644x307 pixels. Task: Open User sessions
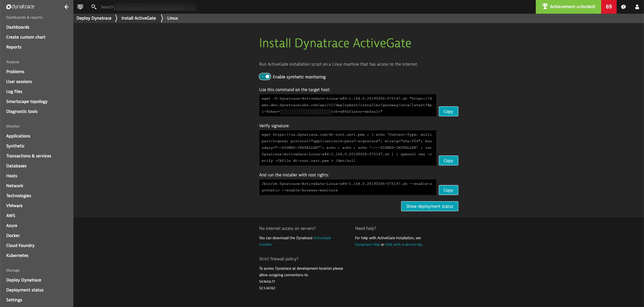(x=19, y=81)
